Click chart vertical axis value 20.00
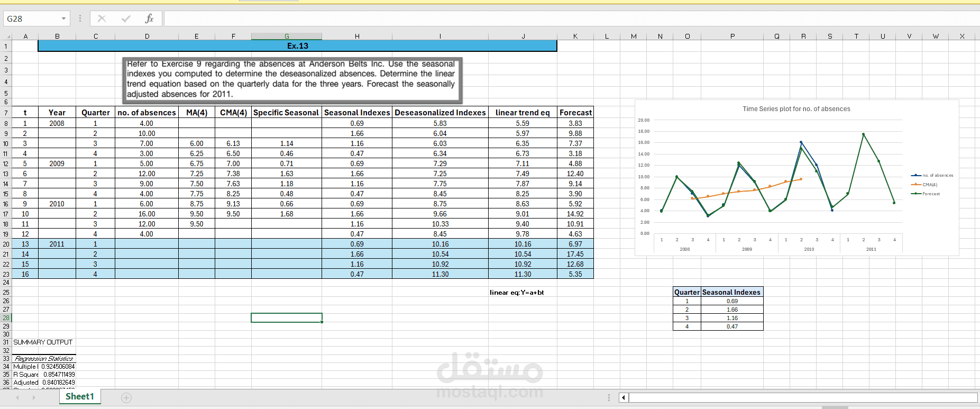Image resolution: width=980 pixels, height=409 pixels. pos(645,120)
